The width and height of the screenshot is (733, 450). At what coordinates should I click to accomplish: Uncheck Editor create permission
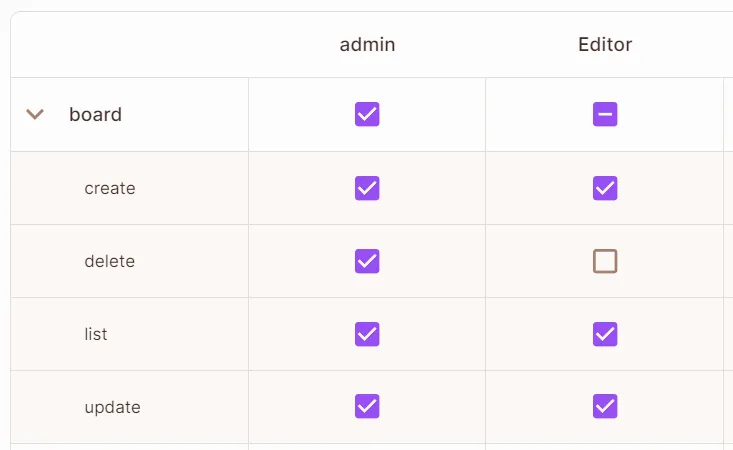coord(605,188)
